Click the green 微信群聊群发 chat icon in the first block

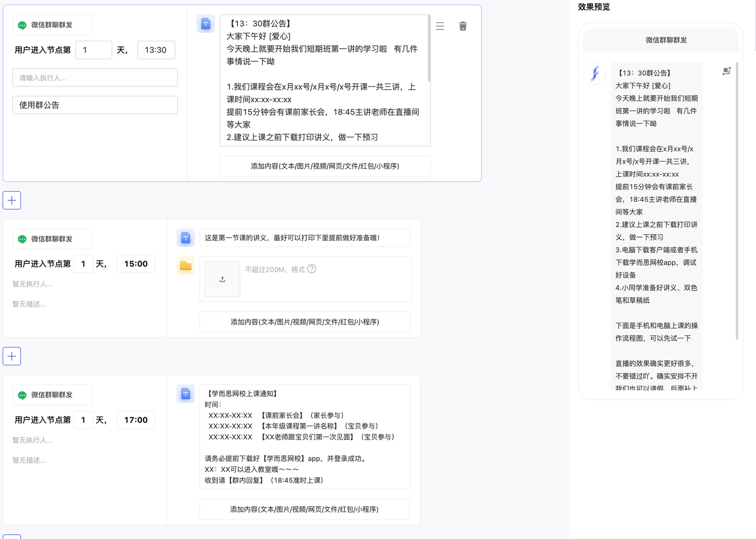point(22,25)
